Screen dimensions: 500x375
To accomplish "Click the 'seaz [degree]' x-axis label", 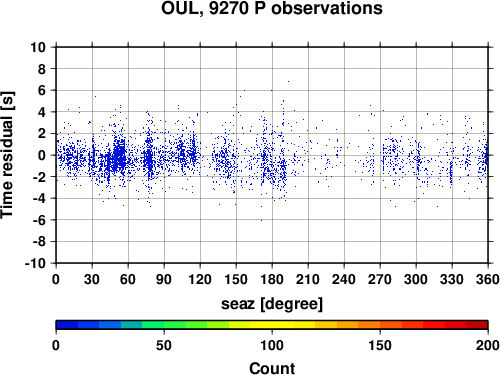I will [x=272, y=304].
